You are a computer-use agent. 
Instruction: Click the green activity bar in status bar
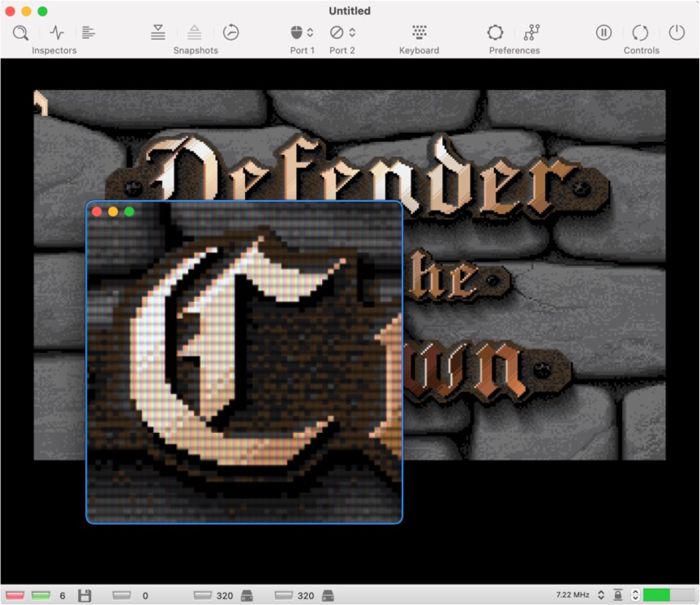point(668,595)
